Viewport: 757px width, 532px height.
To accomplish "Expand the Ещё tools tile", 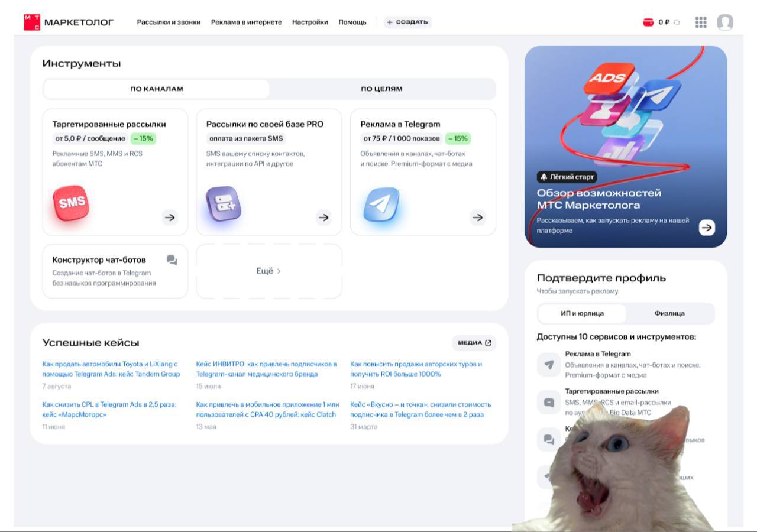I will click(x=268, y=271).
